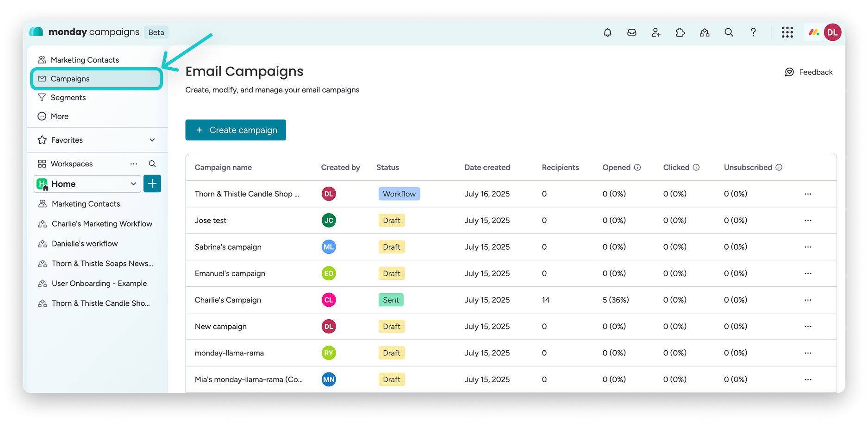Expand the Favorites section chevron
This screenshot has width=868, height=423.
[x=152, y=140]
